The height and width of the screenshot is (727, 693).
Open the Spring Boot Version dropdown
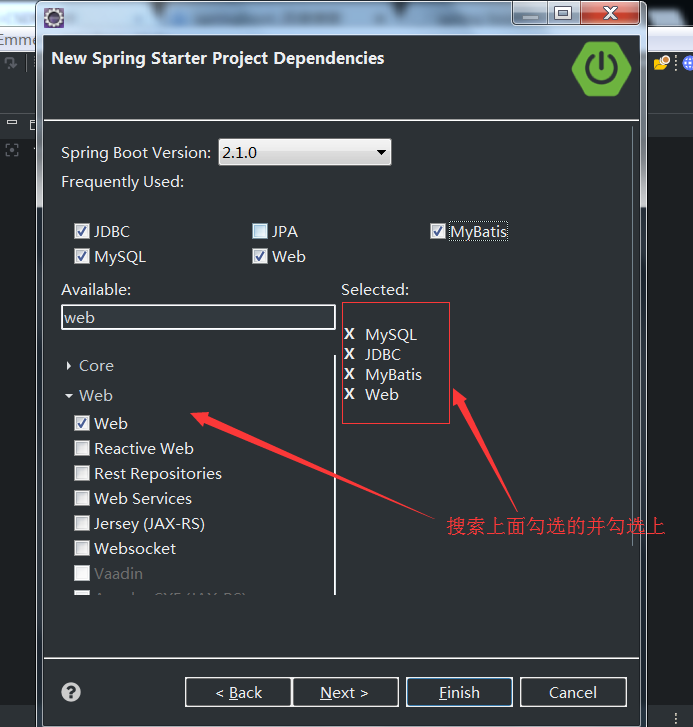(305, 152)
